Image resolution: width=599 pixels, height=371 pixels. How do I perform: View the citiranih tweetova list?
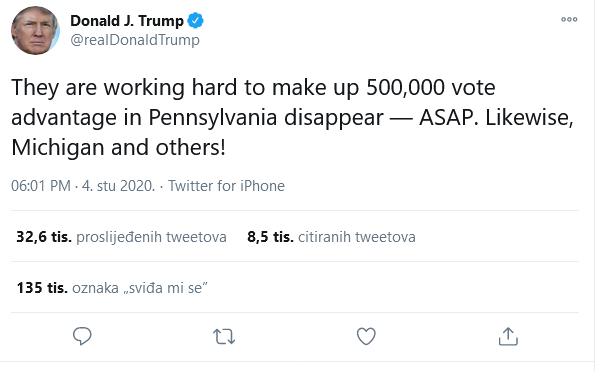coord(357,237)
